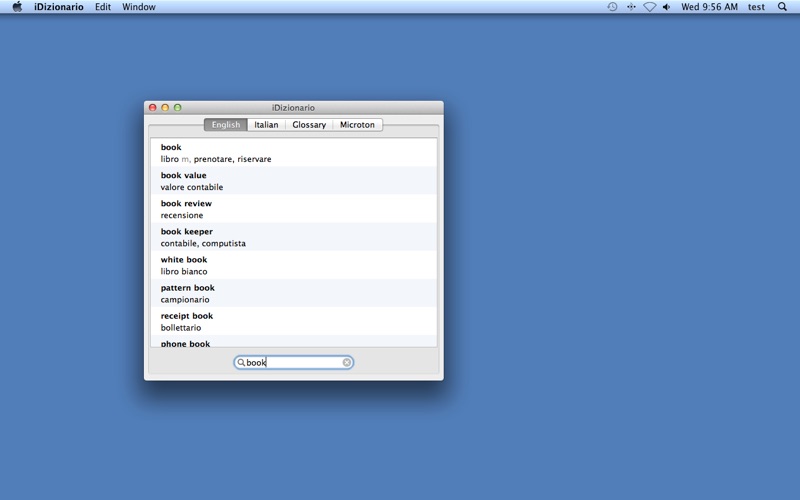Select the 'phone book' entry
This screenshot has height=500, width=800.
pyautogui.click(x=294, y=341)
